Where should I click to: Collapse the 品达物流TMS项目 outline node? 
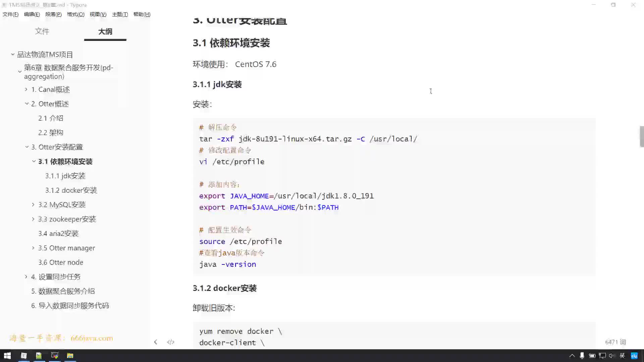pos(13,54)
